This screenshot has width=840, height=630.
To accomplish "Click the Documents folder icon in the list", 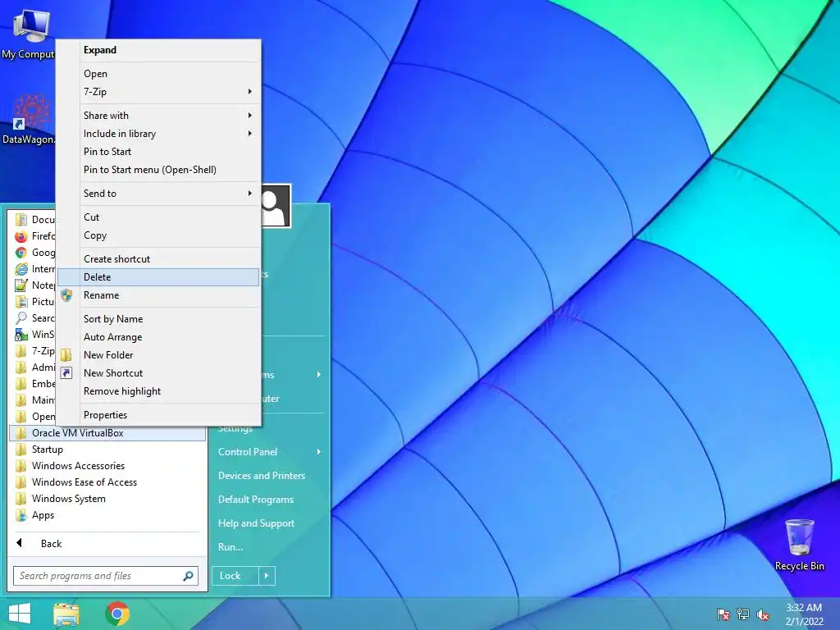I will 21,220.
